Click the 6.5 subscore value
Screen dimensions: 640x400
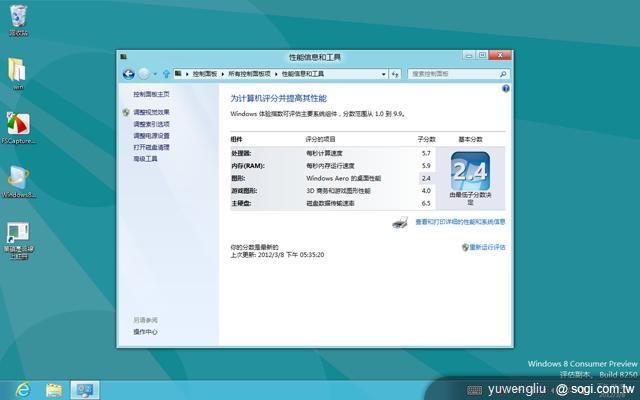click(x=426, y=203)
